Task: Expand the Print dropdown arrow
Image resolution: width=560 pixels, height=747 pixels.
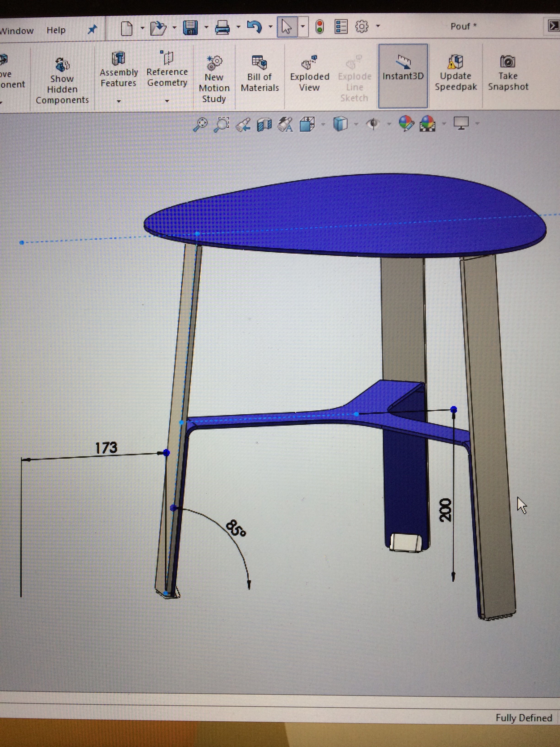Action: coord(238,27)
